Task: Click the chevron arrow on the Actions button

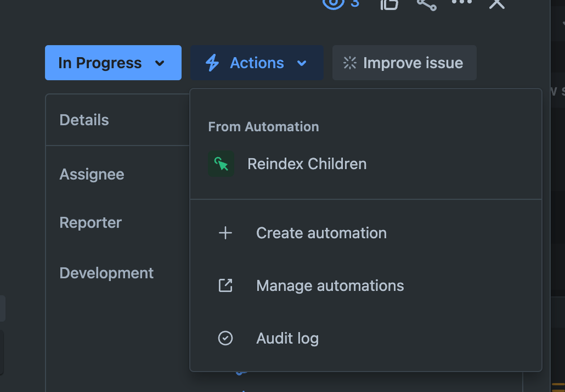Action: click(302, 63)
